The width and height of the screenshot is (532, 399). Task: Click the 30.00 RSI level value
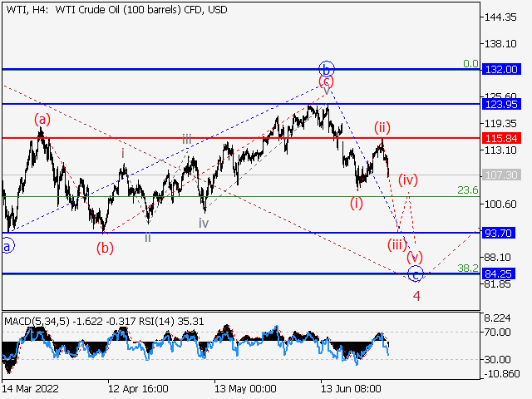click(497, 359)
